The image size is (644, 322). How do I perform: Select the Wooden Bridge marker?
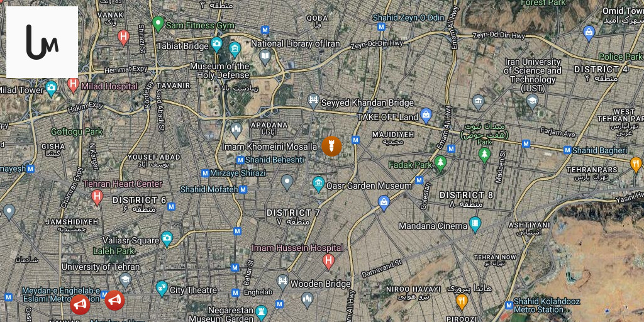pyautogui.click(x=282, y=282)
